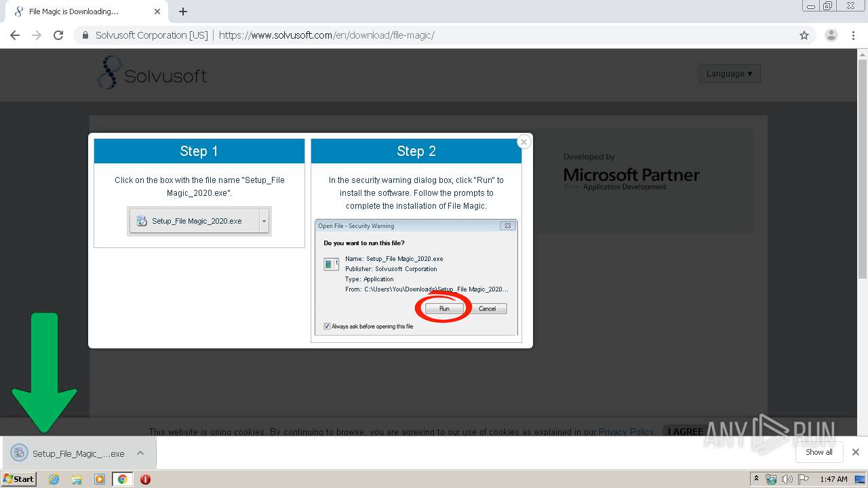Click the address bar URL
Screen dimensions: 868x488
pos(326,35)
